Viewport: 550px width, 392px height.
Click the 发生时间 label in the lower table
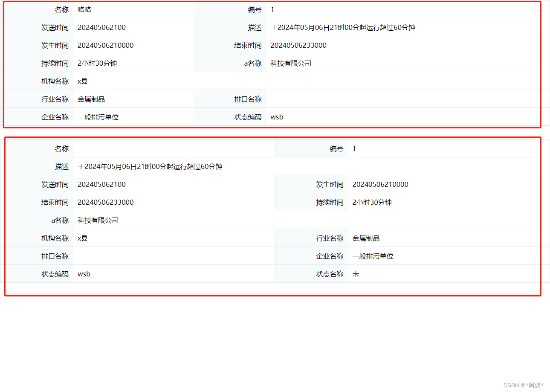click(x=330, y=184)
